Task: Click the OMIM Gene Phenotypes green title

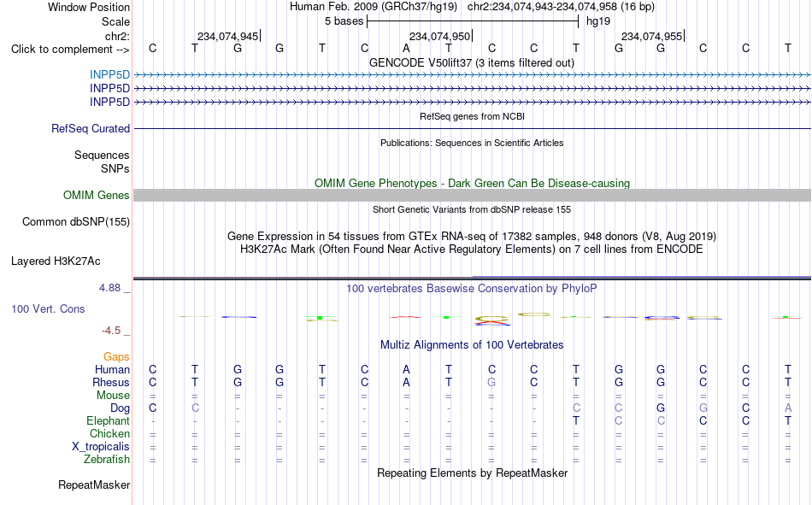Action: (x=472, y=184)
